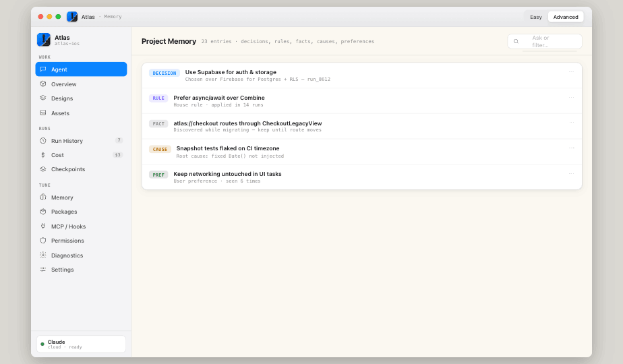Click the Run History clock icon
This screenshot has height=364, width=623.
point(43,141)
